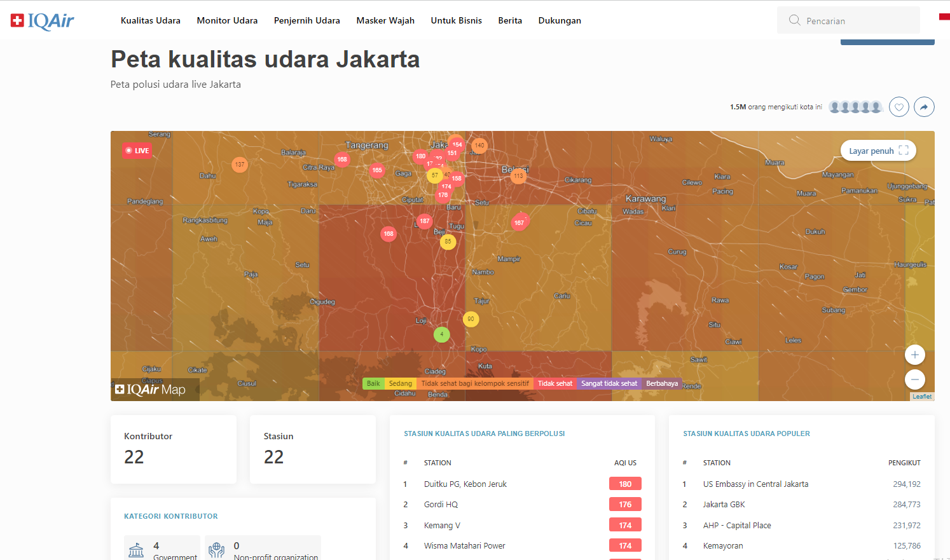Open the Untuk Bisnis menu
This screenshot has height=560, width=950.
(456, 20)
